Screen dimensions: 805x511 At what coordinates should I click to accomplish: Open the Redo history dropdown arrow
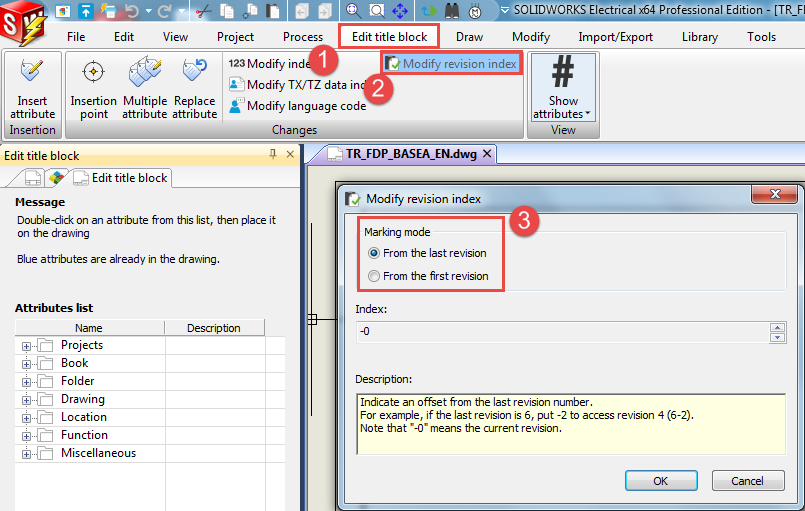pyautogui.click(x=181, y=11)
